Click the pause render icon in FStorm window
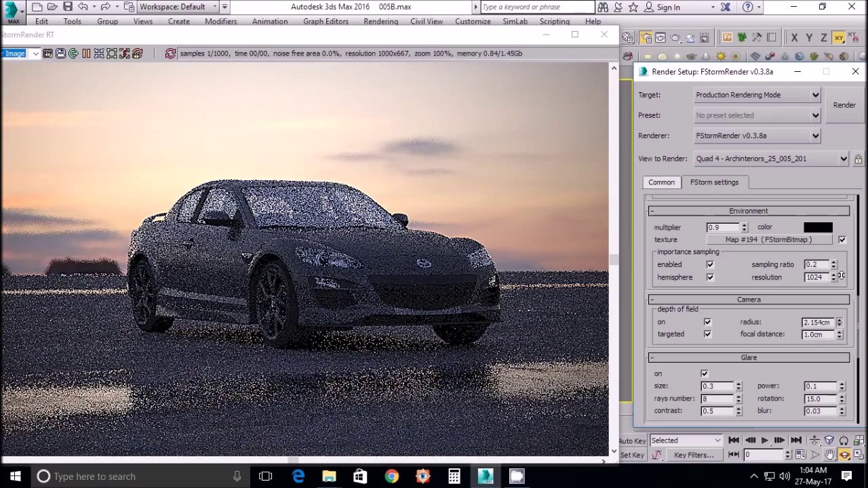The height and width of the screenshot is (488, 868). pyautogui.click(x=86, y=54)
